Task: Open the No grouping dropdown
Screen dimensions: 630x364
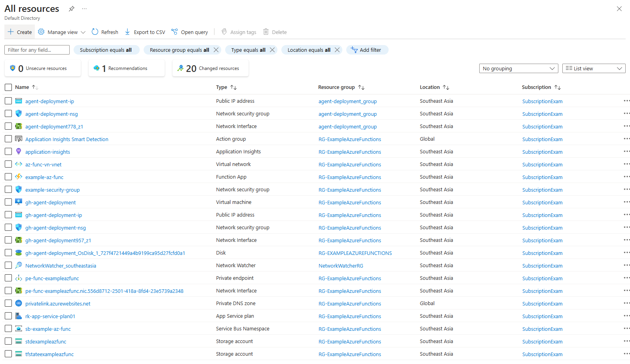Action: point(518,68)
